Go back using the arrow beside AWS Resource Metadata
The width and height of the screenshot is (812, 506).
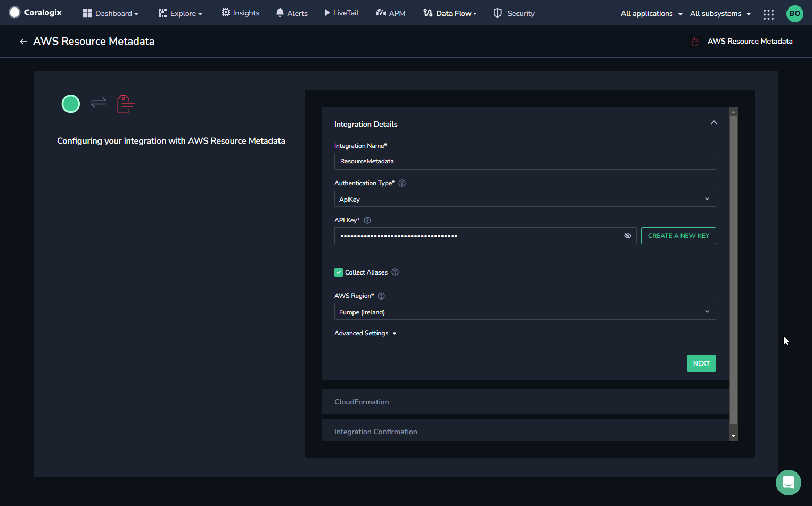point(23,42)
